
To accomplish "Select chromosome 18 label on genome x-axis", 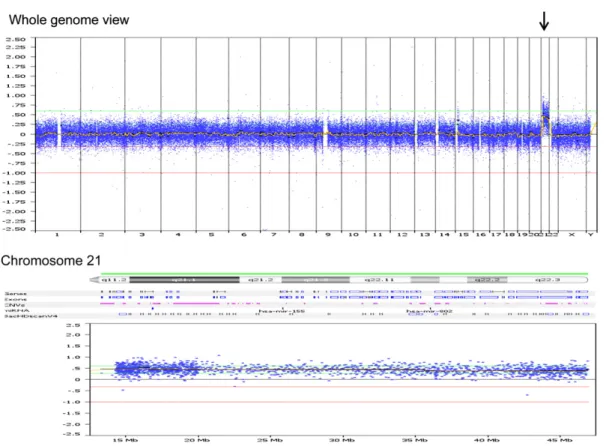I will click(x=509, y=235).
